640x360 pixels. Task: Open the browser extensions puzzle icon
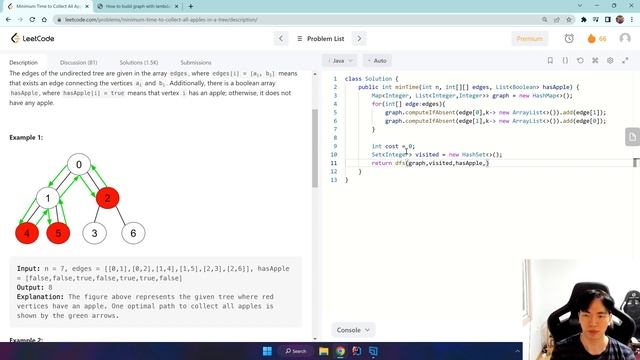click(584, 20)
